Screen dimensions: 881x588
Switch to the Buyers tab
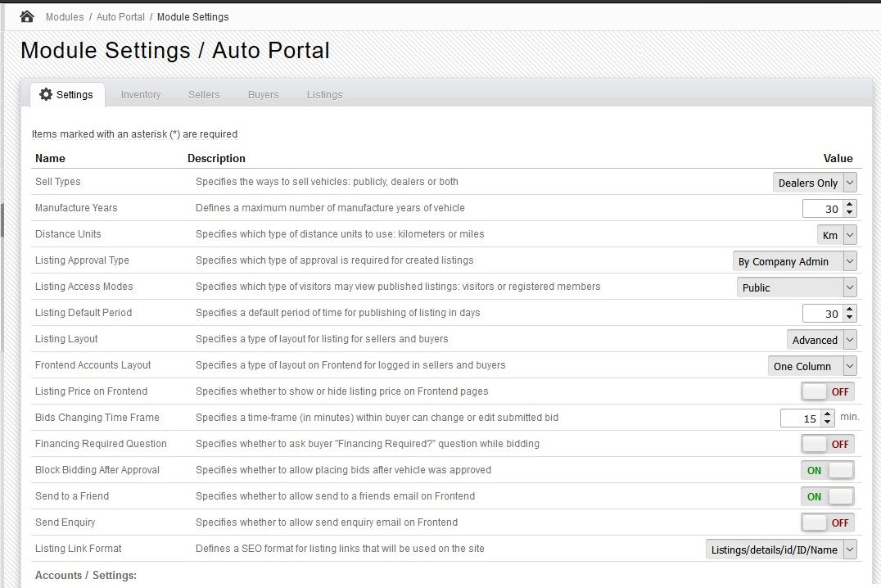pos(263,94)
